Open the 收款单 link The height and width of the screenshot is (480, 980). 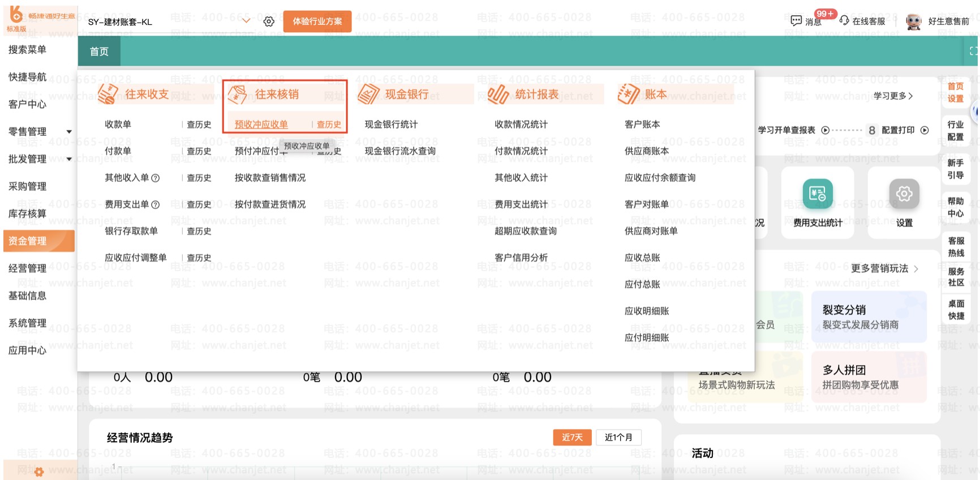pyautogui.click(x=118, y=125)
